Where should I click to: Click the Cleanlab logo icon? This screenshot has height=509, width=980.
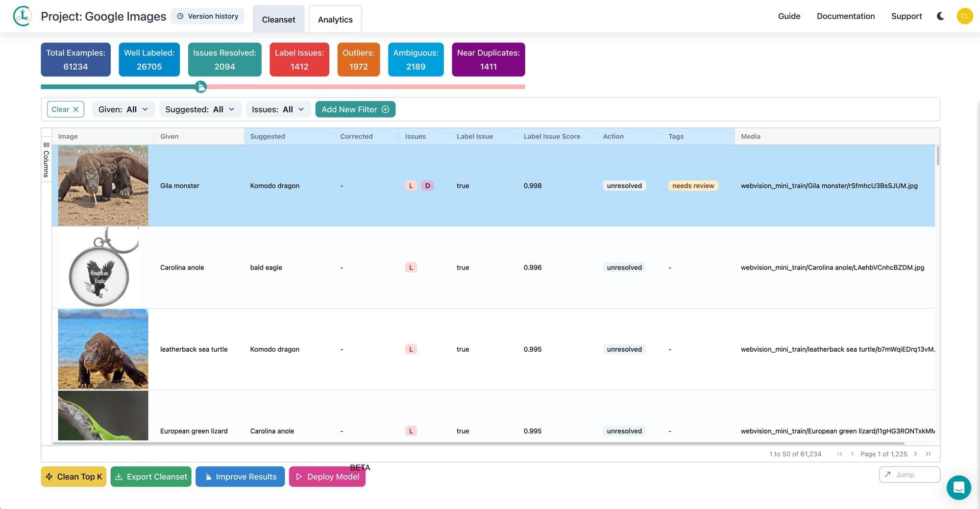point(22,16)
